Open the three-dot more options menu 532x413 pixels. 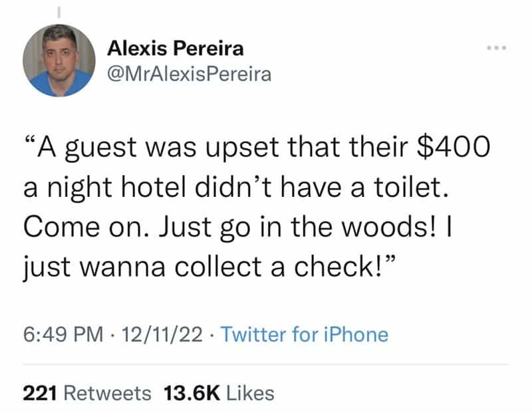coord(494,51)
